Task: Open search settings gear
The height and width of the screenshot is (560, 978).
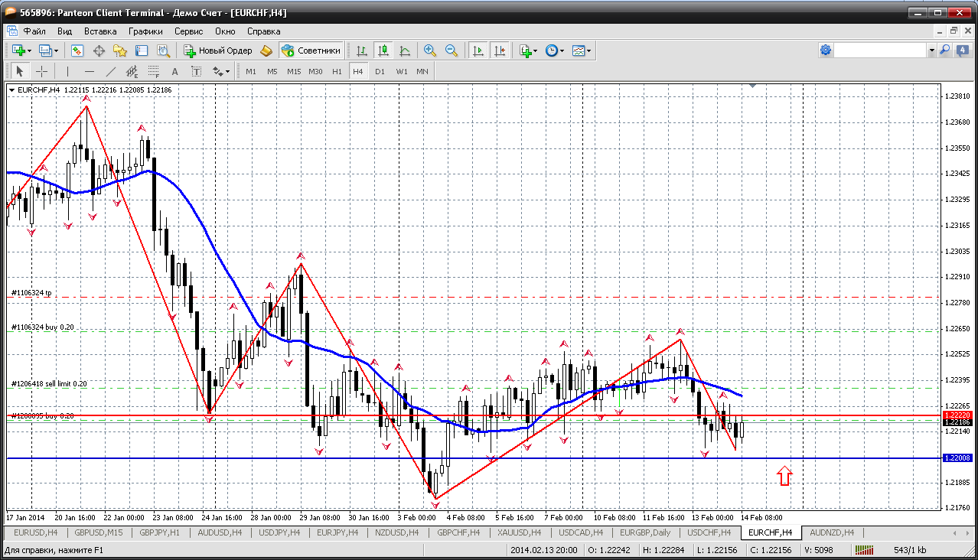Action: tap(826, 50)
